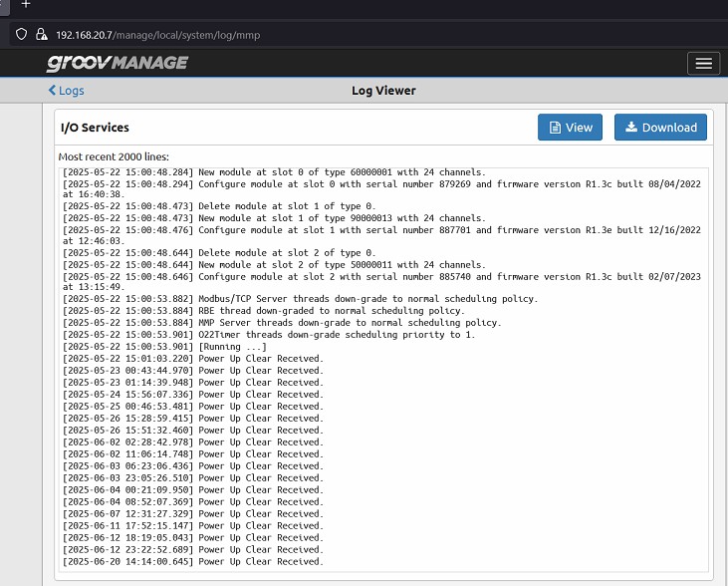Viewport: 728px width, 586px height.
Task: Select Power Up Clear entry 2025-06-07 12:31:27
Action: tap(192, 514)
